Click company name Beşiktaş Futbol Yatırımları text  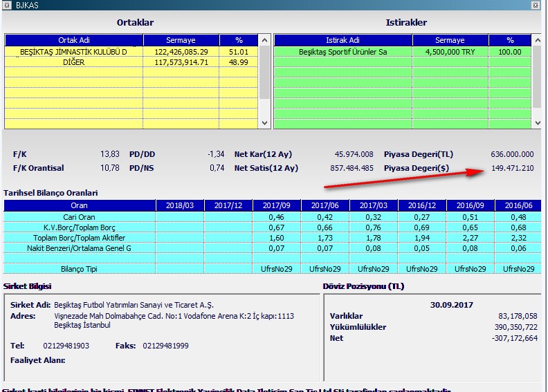pyautogui.click(x=134, y=305)
